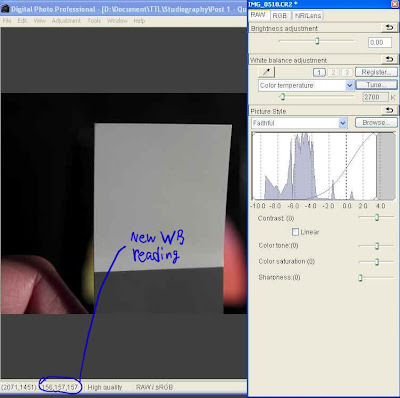Viewport: 400px width, 398px height.
Task: Select personal white balance slot 2
Action: (x=333, y=72)
